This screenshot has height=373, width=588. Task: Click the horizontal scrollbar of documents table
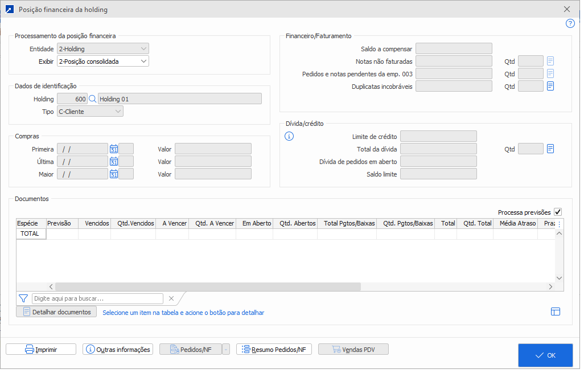[x=208, y=287]
